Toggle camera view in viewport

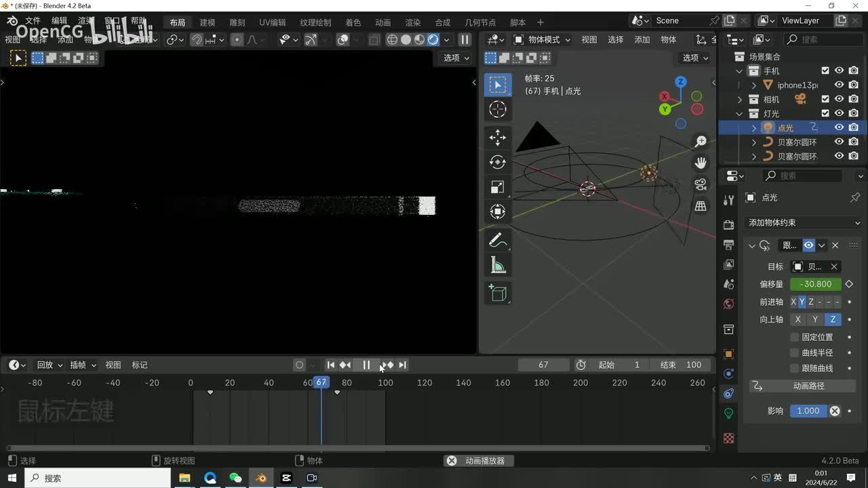pyautogui.click(x=701, y=184)
